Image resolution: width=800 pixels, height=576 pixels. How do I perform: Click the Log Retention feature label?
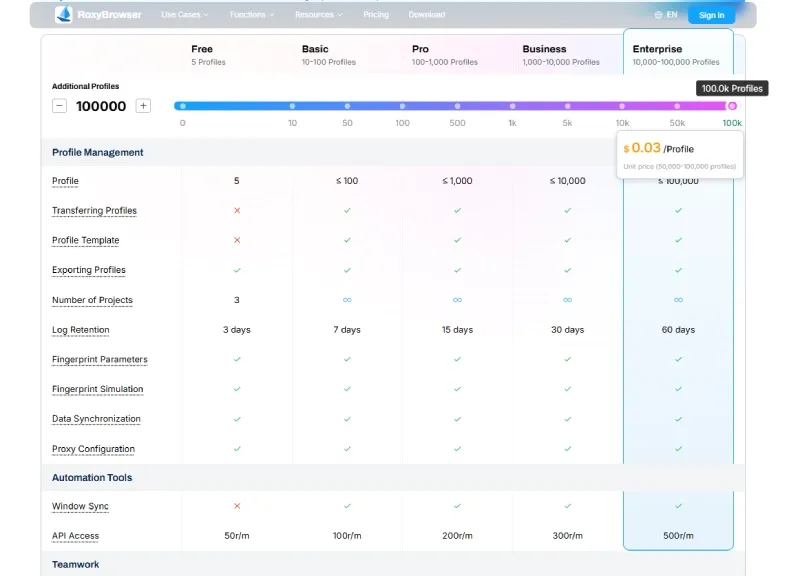point(81,330)
